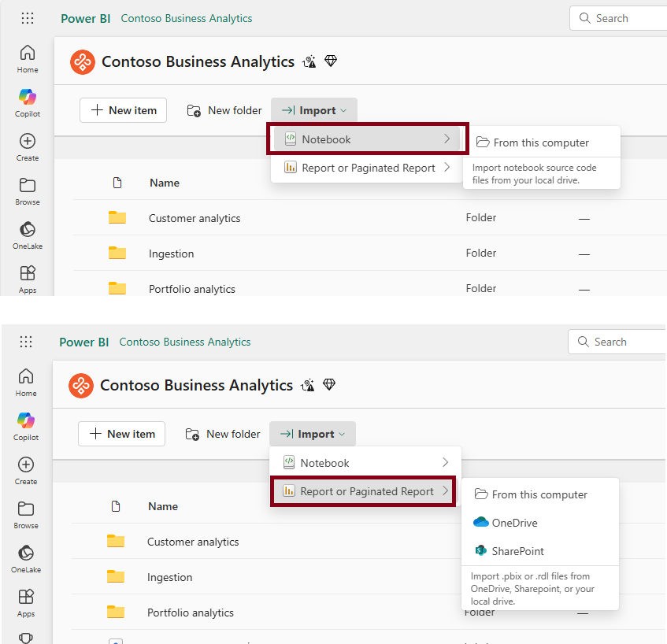
Task: Click Ingestion folder icon in bottom screenshot
Action: [x=116, y=576]
